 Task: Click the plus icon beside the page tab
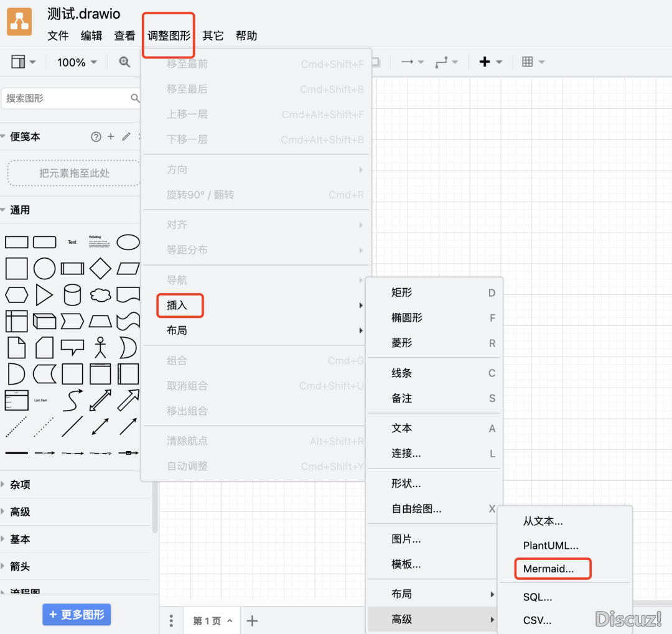tap(252, 620)
